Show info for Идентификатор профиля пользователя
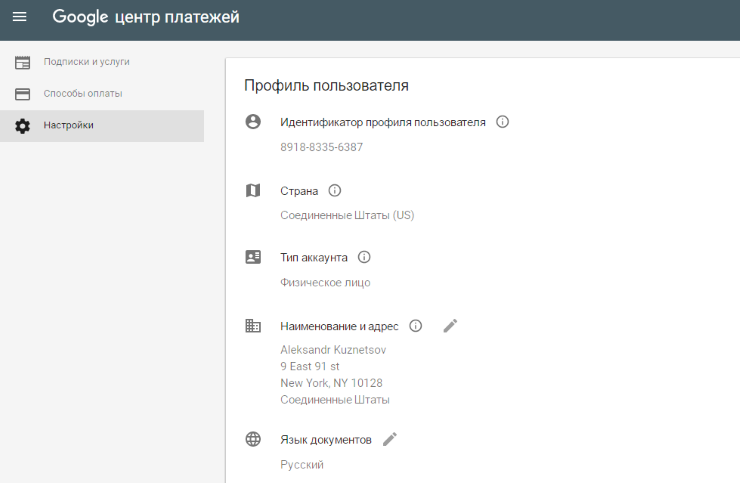This screenshot has width=740, height=483. tap(502, 122)
